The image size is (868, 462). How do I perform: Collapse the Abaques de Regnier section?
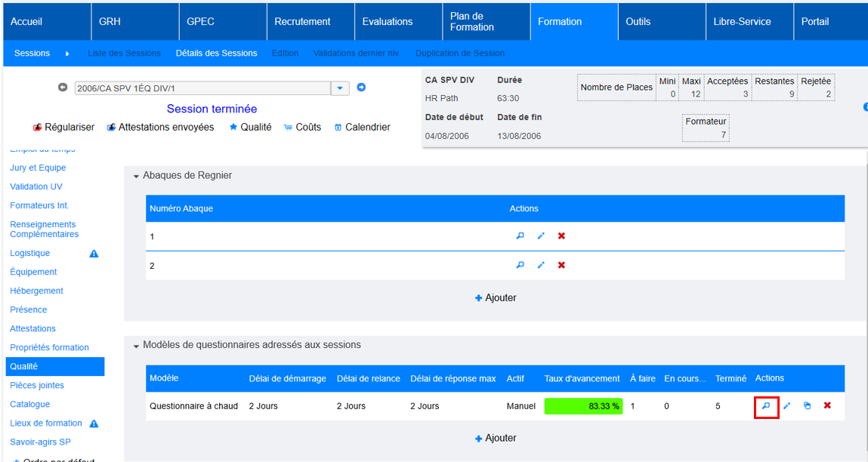tap(137, 176)
